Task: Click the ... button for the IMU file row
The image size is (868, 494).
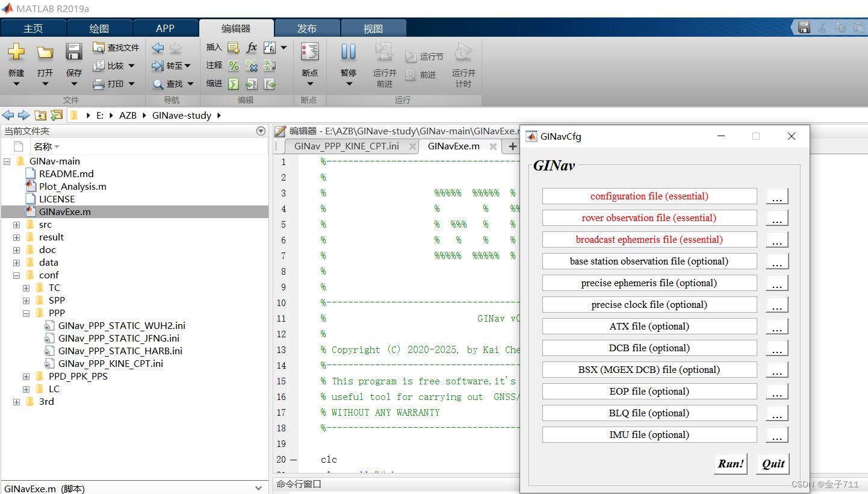Action: click(777, 435)
